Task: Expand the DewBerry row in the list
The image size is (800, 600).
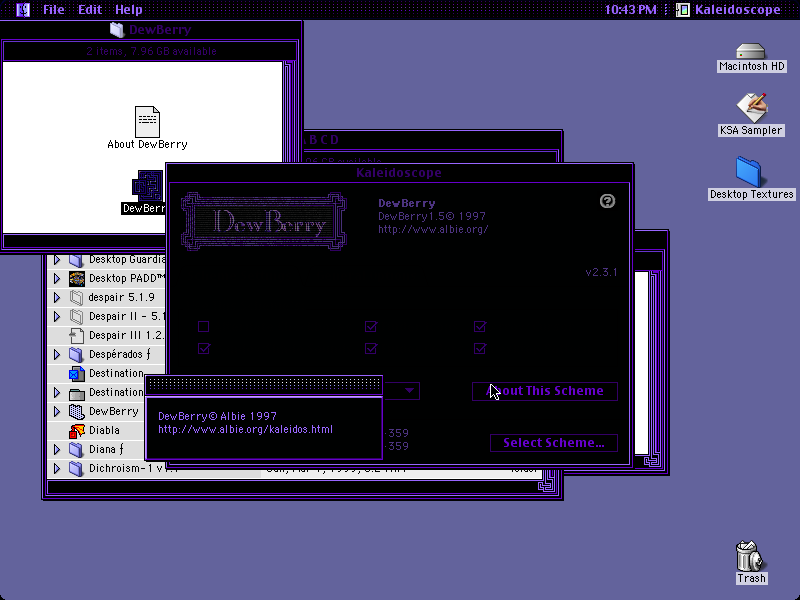Action: point(57,411)
